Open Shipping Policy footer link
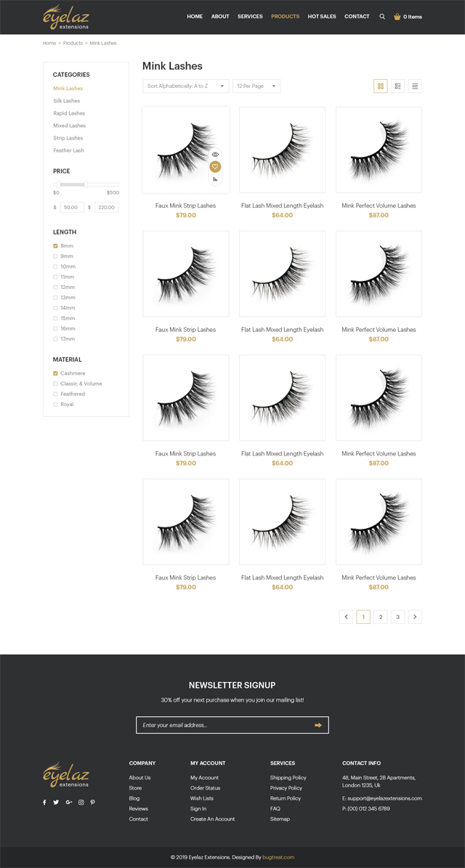465x868 pixels. pyautogui.click(x=288, y=778)
